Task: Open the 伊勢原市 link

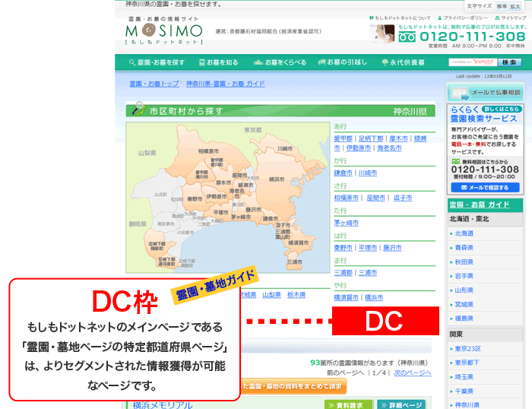Action: 358,148
